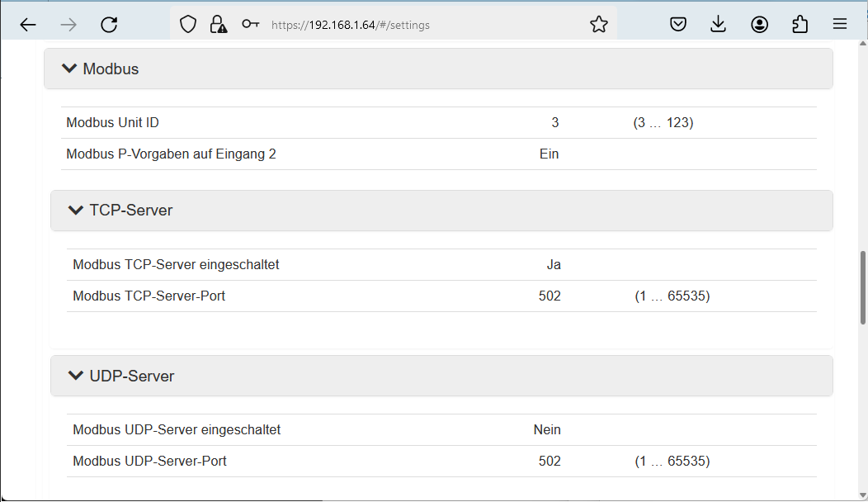Screen dimensions: 868x502
Task: Bookmark this page with the star
Action: click(x=599, y=25)
